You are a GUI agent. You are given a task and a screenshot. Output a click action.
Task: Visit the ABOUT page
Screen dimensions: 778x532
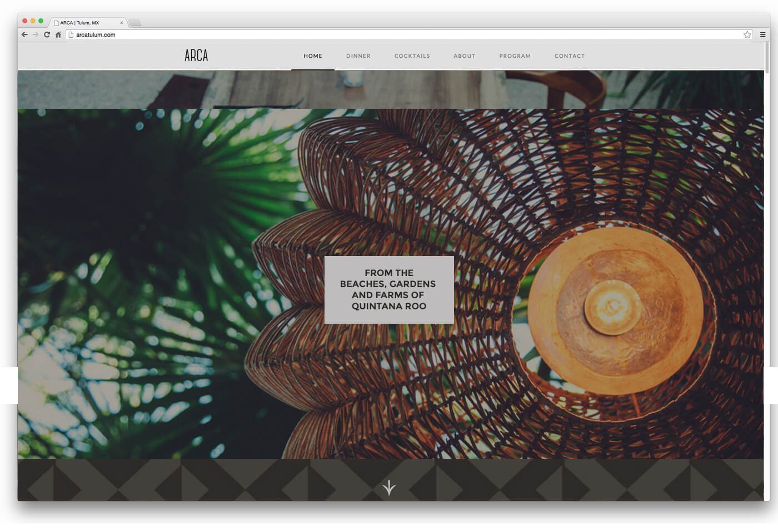tap(464, 56)
